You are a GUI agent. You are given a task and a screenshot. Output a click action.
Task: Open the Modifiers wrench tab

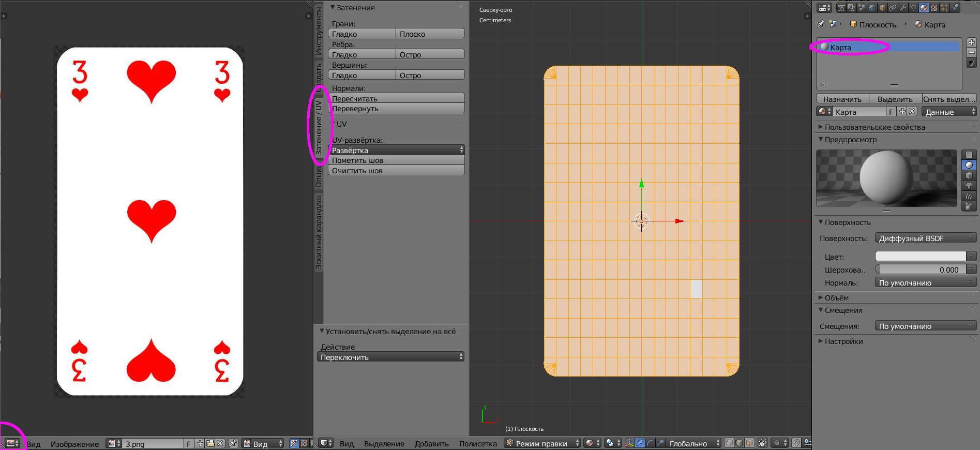pyautogui.click(x=903, y=8)
